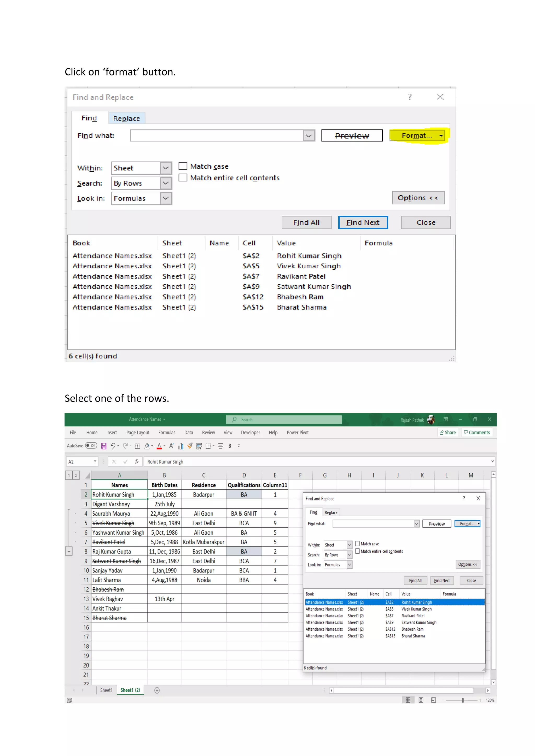This screenshot has height=756, width=535.
Task: Toggle the AutoSave Off switch
Action: point(91,446)
